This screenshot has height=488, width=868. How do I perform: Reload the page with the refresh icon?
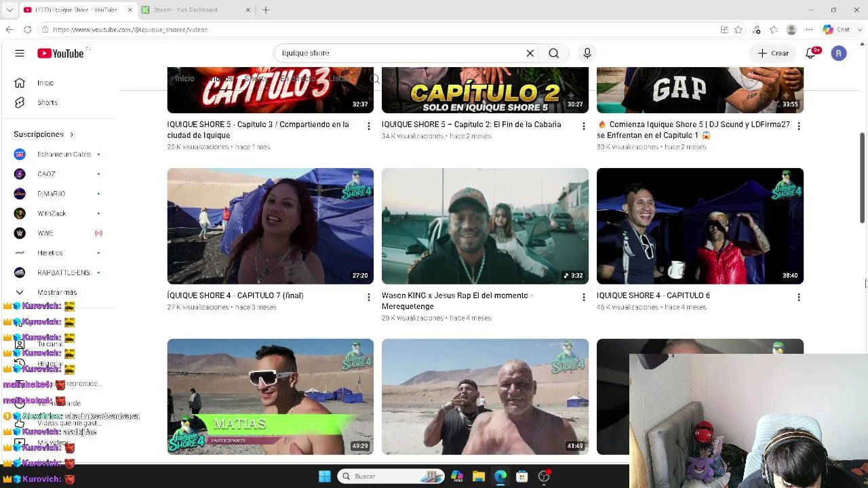27,30
